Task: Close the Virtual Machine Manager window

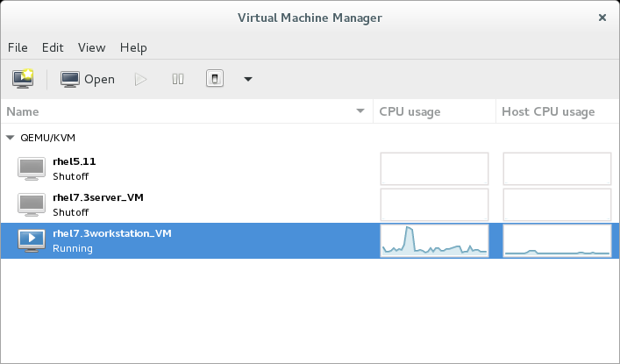Action: click(602, 18)
